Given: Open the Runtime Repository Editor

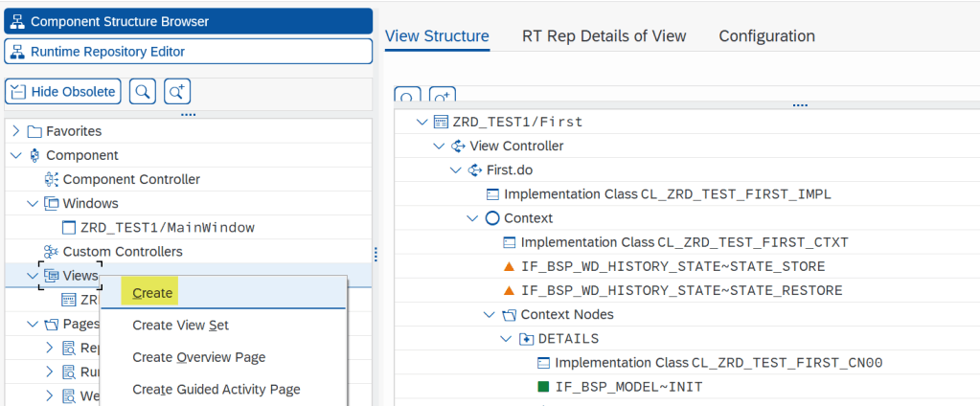Looking at the screenshot, I should 188,52.
